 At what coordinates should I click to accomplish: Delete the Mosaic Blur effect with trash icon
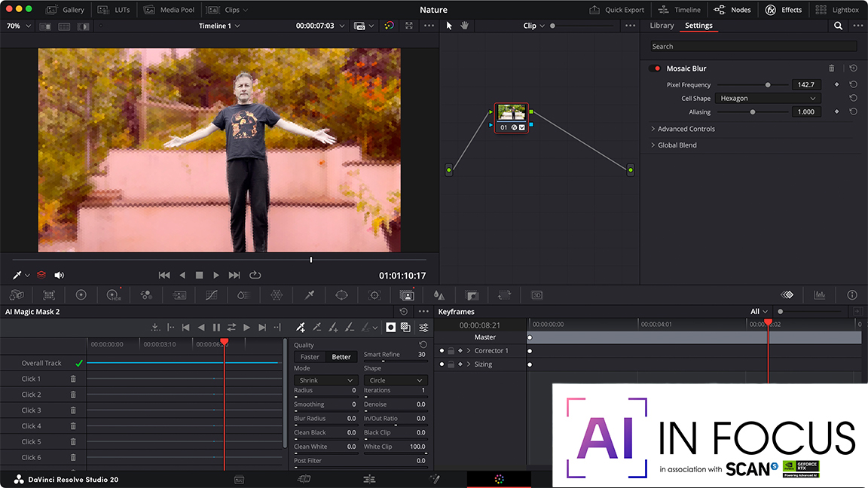[832, 68]
